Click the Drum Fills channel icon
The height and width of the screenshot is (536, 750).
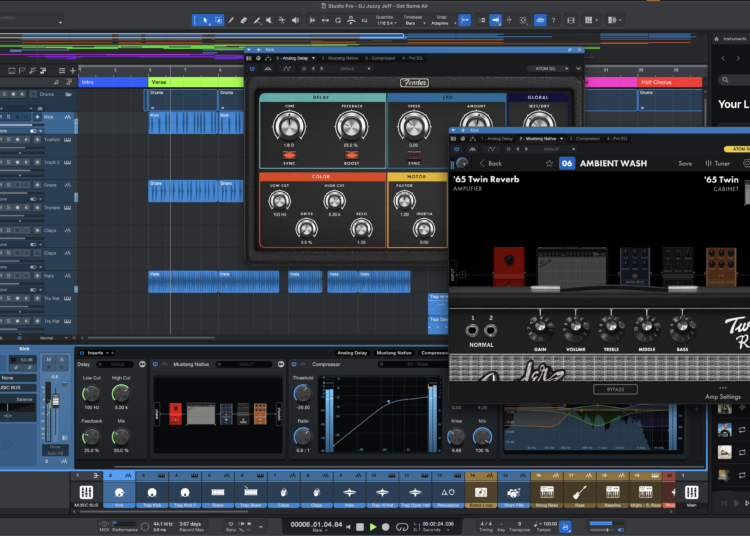[x=513, y=492]
